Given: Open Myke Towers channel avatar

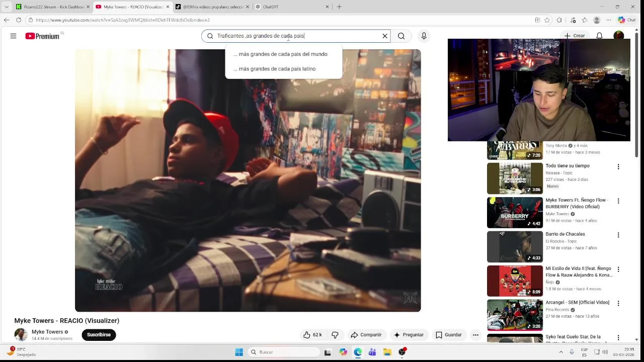Looking at the screenshot, I should (x=21, y=335).
